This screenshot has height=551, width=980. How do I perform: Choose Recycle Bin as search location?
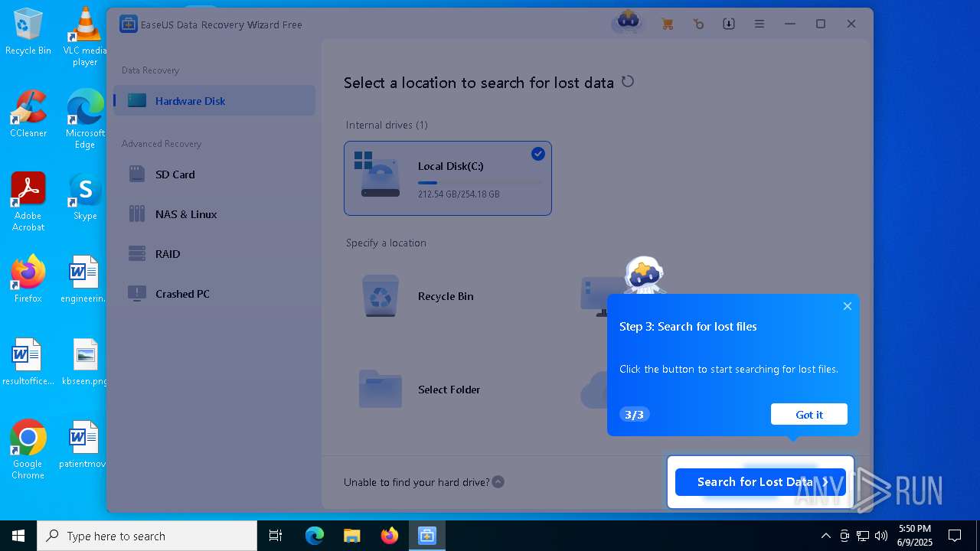point(447,296)
